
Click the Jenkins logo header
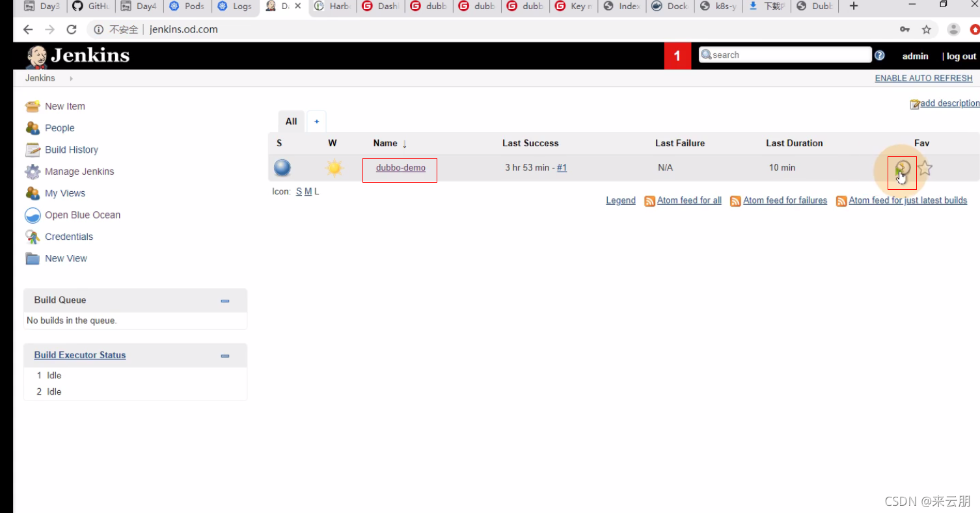tap(77, 56)
